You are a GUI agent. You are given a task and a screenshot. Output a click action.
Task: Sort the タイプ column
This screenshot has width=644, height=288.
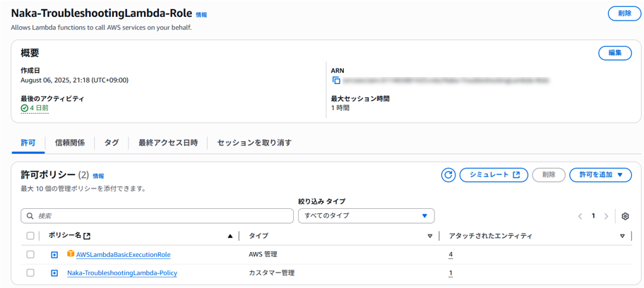[x=429, y=236]
